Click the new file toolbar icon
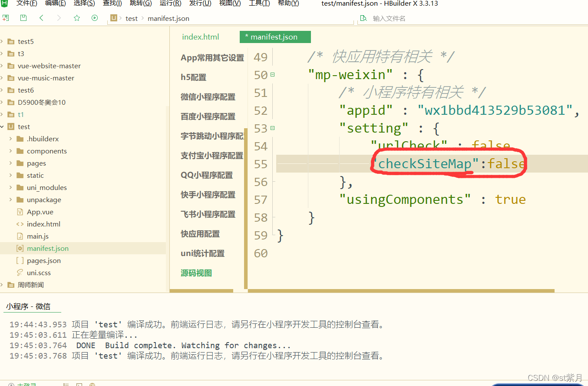The width and height of the screenshot is (588, 386). click(5, 18)
